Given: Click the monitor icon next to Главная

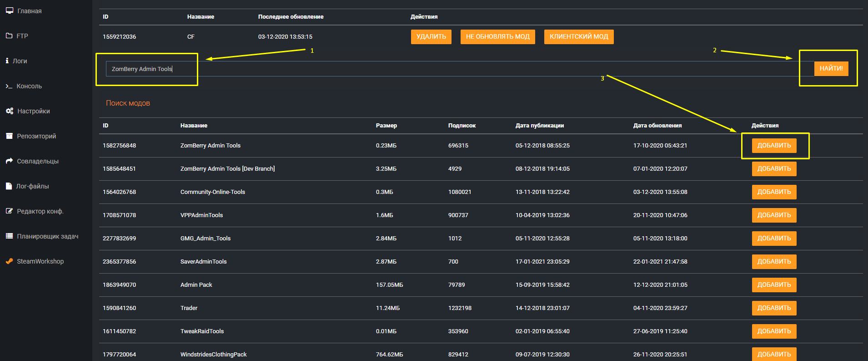Looking at the screenshot, I should (x=9, y=10).
